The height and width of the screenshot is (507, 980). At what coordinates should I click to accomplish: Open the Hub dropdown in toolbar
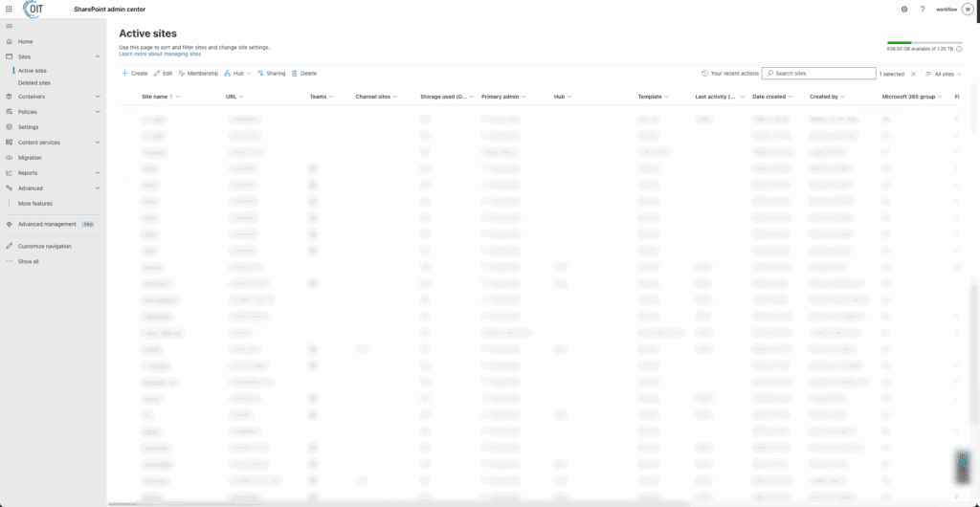tap(238, 73)
